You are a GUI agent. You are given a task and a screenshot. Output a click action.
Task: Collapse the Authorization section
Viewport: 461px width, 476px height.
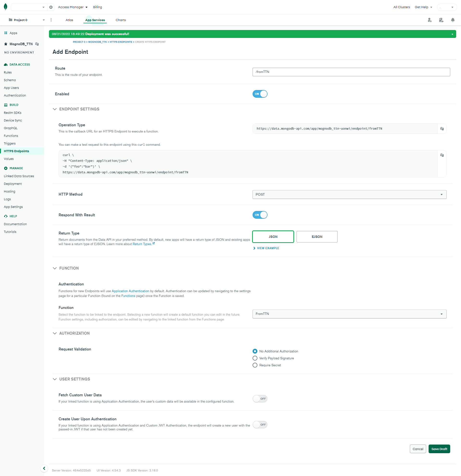(55, 333)
